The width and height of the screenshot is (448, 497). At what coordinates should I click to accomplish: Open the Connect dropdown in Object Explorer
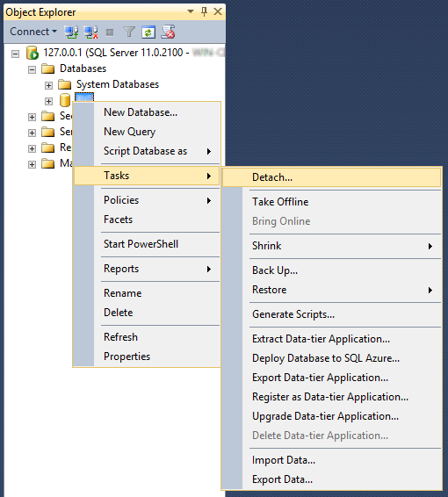point(33,32)
